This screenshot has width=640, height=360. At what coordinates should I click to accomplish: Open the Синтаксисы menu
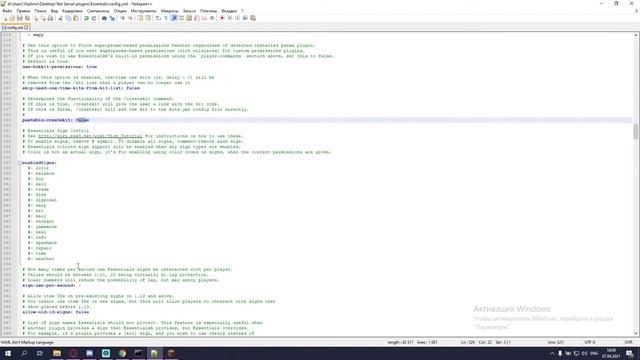pos(98,11)
